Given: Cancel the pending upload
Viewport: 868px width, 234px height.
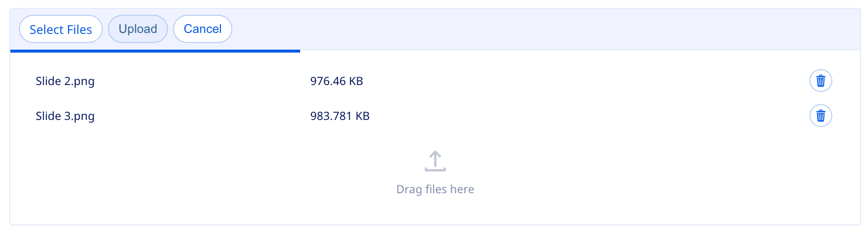Looking at the screenshot, I should click(x=202, y=29).
